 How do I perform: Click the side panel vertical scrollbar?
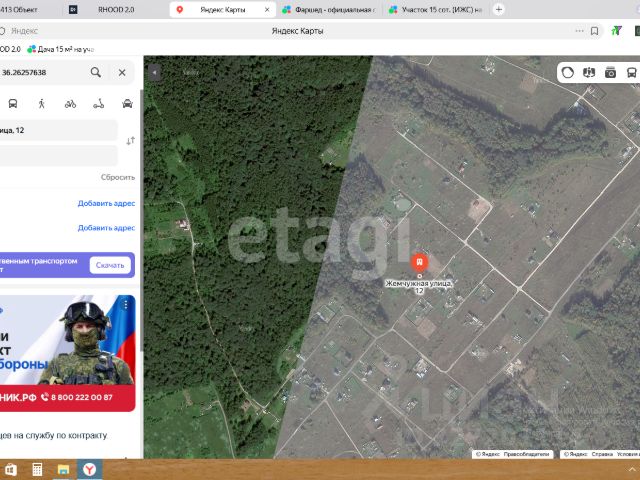pos(142,220)
